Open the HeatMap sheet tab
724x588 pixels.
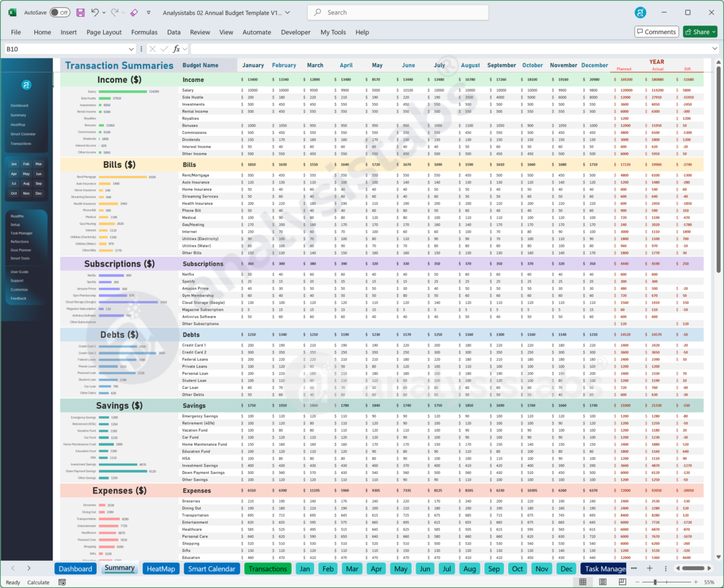coord(160,568)
